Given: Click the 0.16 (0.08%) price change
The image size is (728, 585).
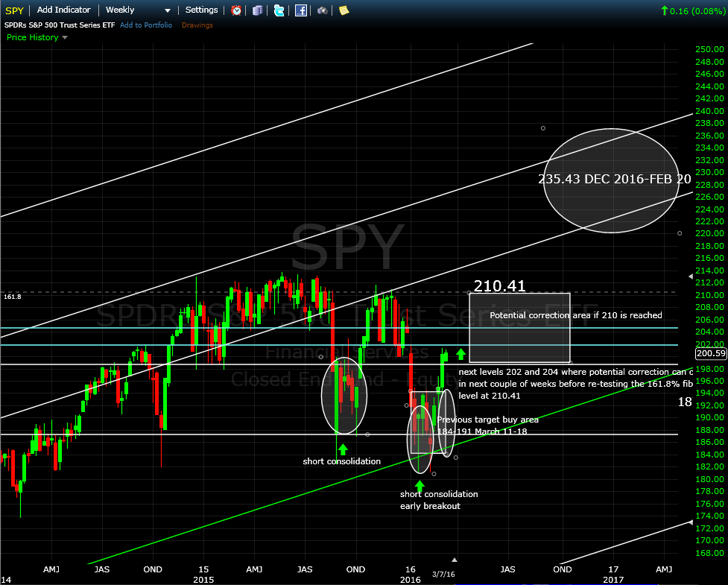Looking at the screenshot, I should click(693, 10).
